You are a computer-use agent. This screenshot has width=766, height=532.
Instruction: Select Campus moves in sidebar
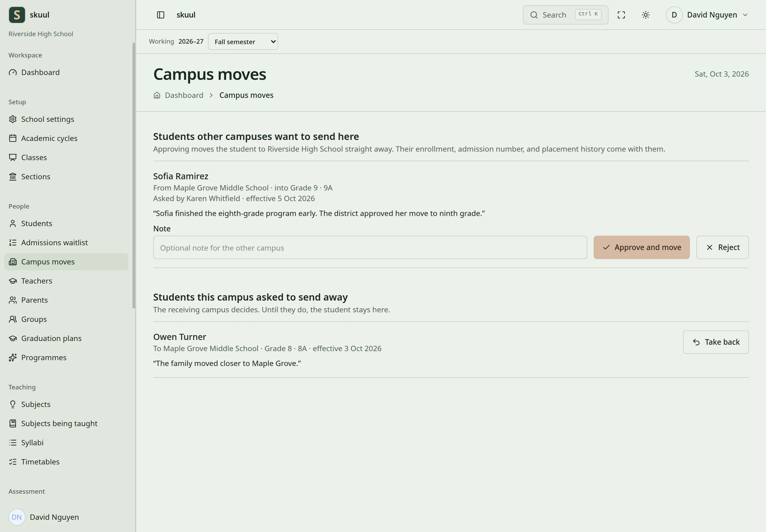tap(66, 262)
